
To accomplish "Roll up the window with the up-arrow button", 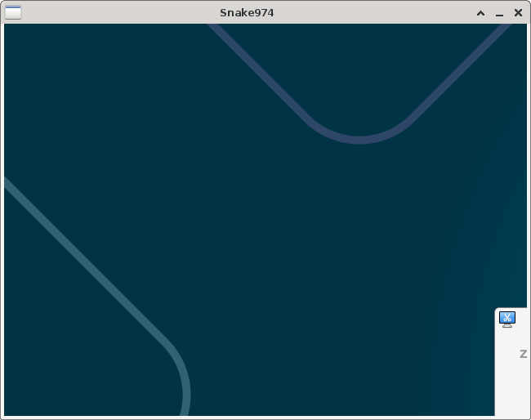I will tap(481, 13).
